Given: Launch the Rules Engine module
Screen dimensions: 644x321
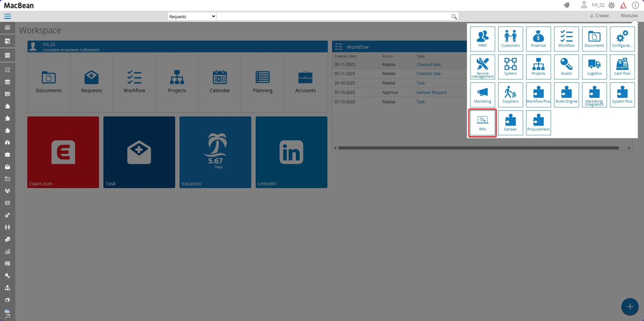Looking at the screenshot, I should click(566, 95).
